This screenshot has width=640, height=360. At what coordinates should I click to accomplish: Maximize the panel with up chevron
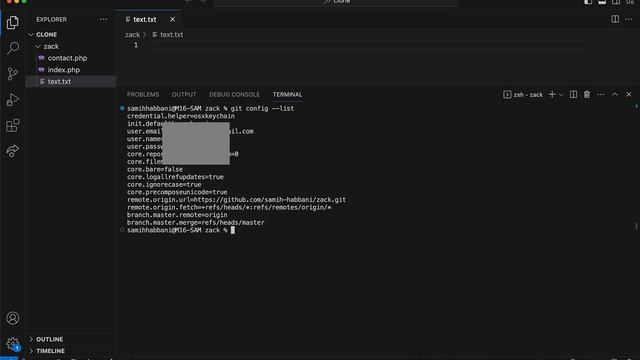click(x=615, y=94)
